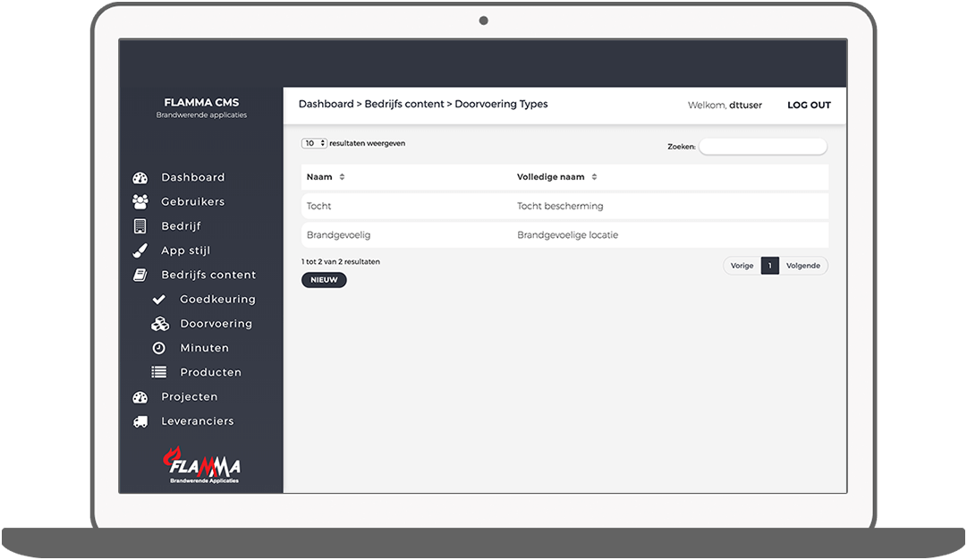Go to Volgende page

pos(803,266)
